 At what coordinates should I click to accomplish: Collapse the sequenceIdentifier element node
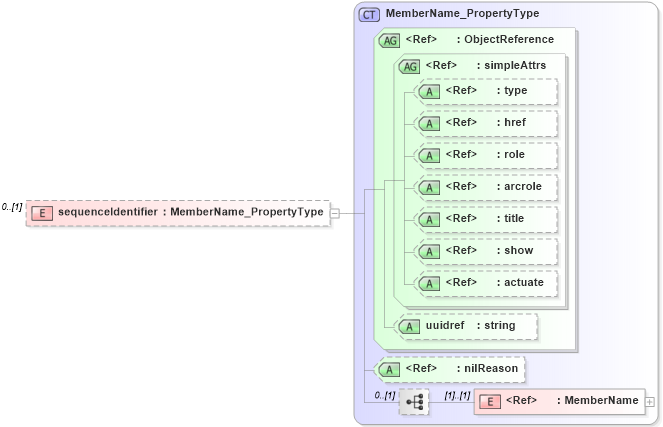click(334, 214)
